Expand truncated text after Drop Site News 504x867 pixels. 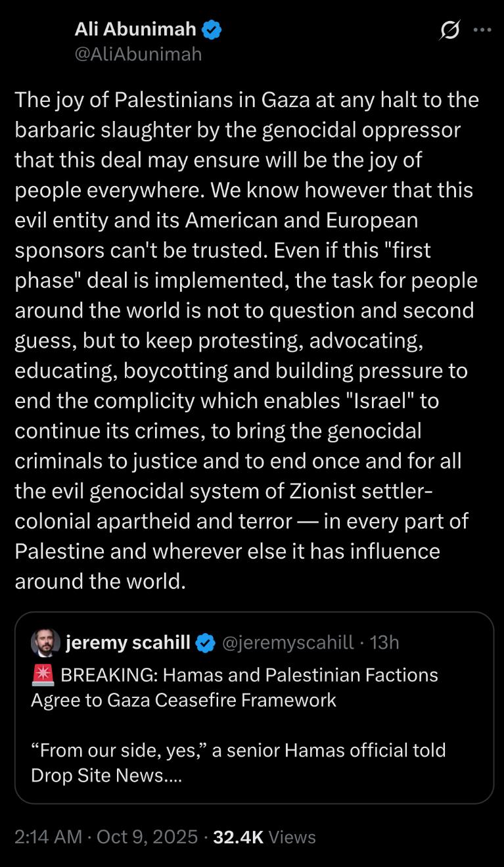(173, 775)
